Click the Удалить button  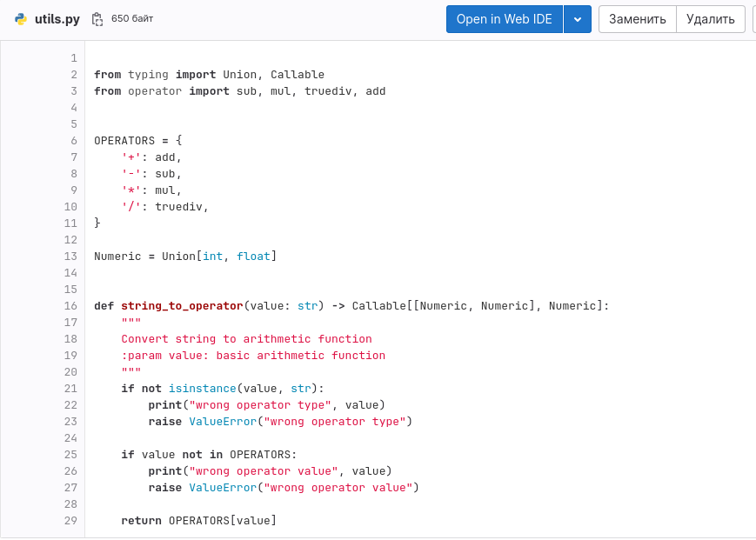pos(711,19)
